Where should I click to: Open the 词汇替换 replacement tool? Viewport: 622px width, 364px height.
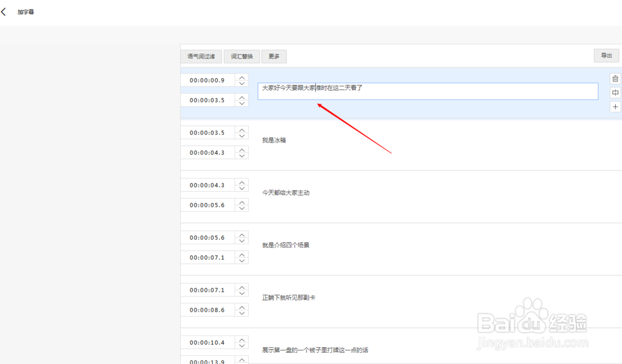pos(241,56)
